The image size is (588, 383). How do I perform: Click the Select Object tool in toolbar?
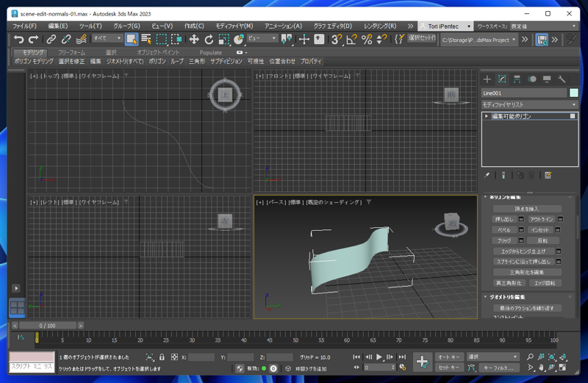click(131, 40)
